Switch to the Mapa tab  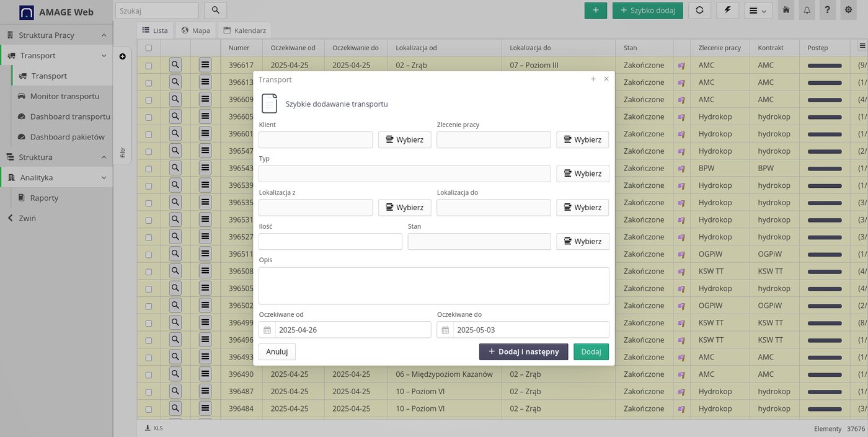[x=196, y=30]
